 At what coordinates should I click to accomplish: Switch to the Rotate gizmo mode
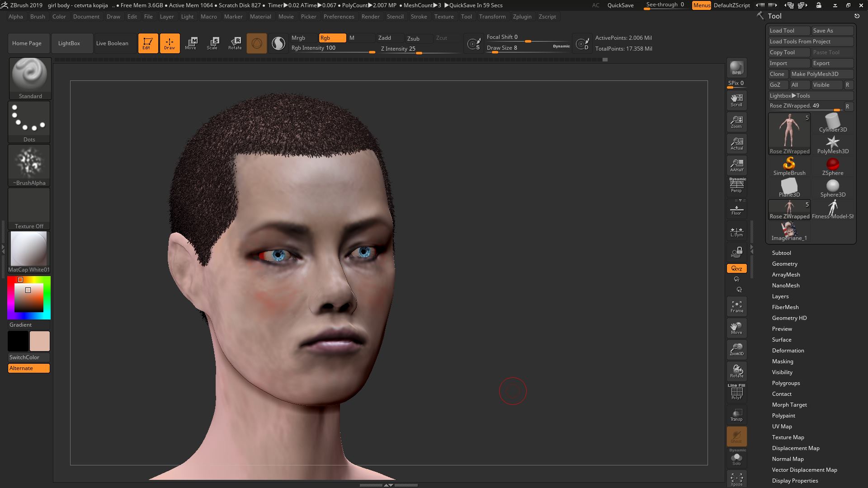(235, 43)
